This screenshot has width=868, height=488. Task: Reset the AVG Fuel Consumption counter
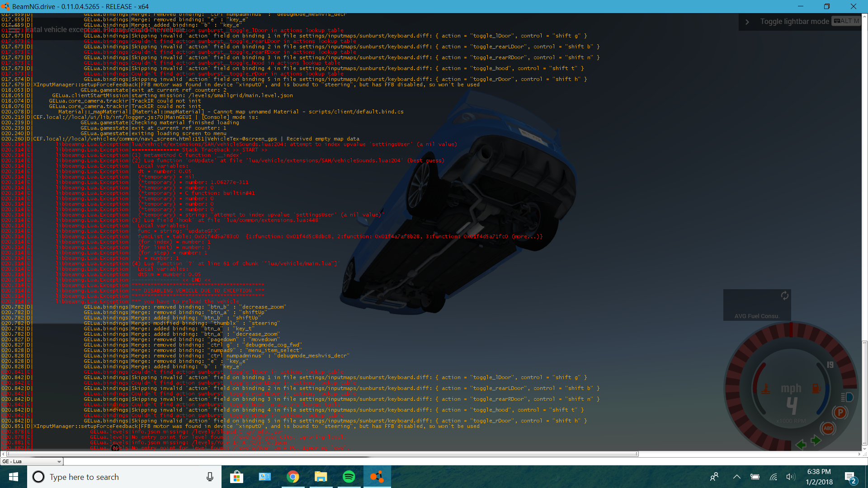click(785, 296)
